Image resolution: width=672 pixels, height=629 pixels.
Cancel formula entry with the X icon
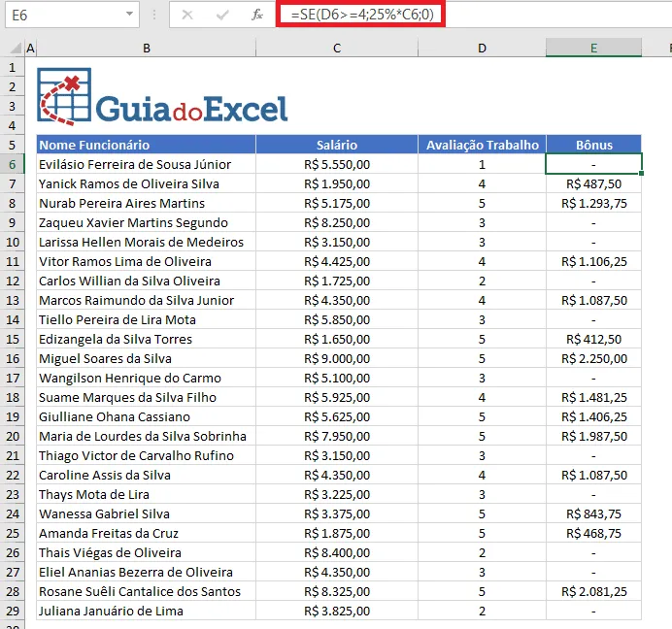[x=187, y=15]
